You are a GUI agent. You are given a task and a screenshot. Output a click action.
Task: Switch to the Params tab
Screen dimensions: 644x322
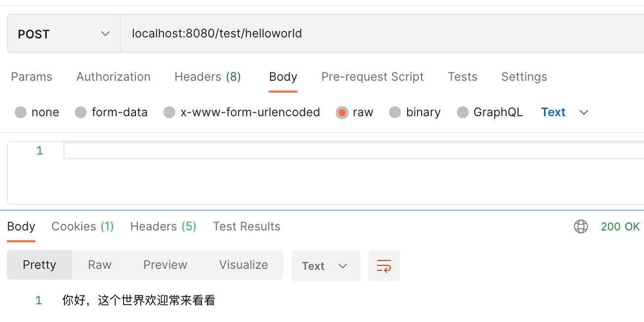click(x=32, y=77)
